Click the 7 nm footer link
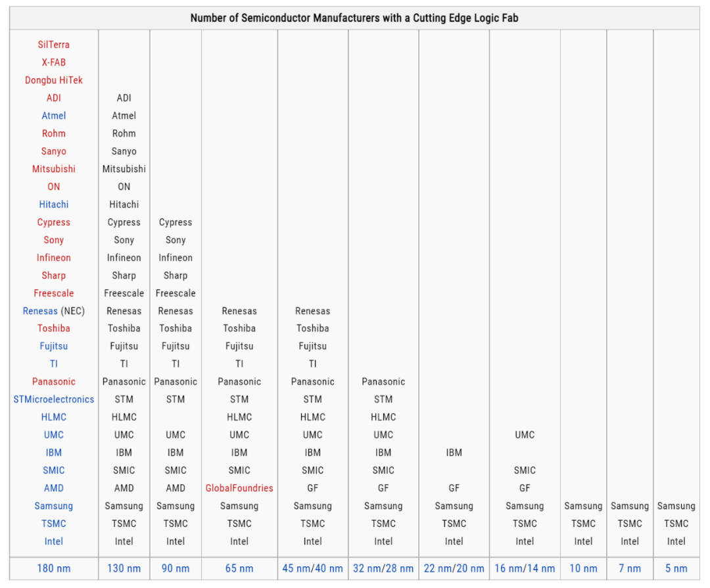Image resolution: width=710 pixels, height=588 pixels. pos(630,568)
